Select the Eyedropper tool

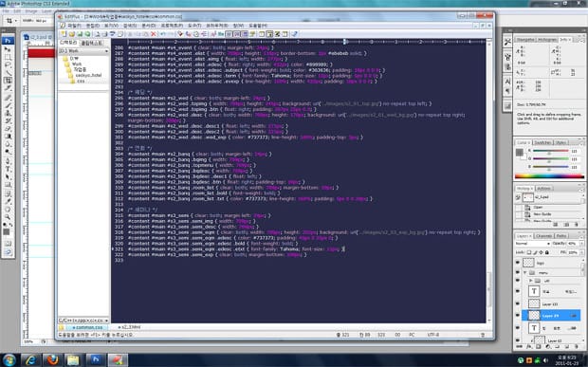8,201
